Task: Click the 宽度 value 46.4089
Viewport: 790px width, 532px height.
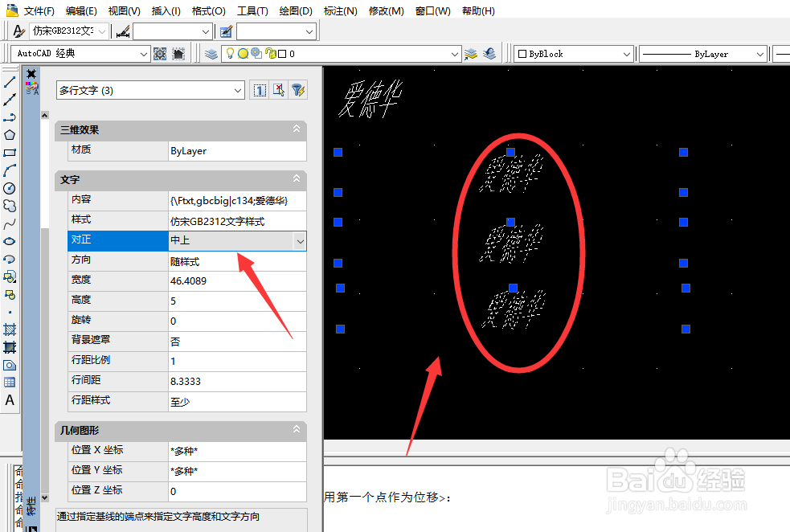Action: click(x=237, y=280)
